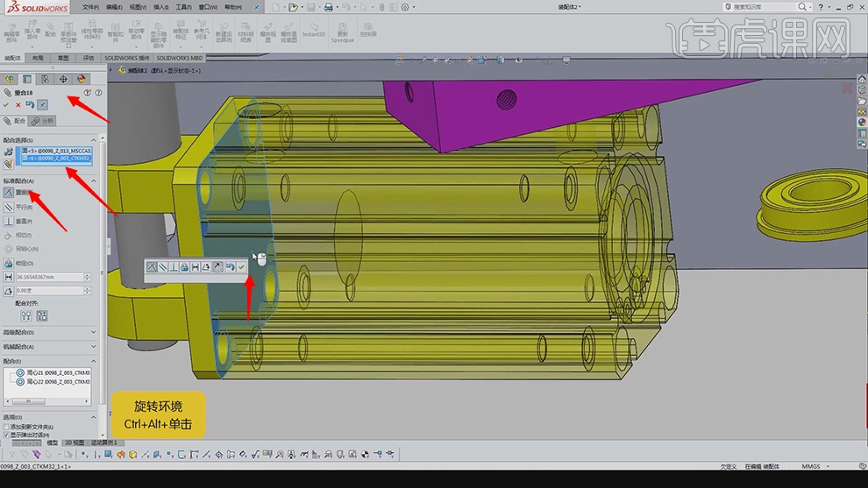Accept mate with green check in property panel

tap(7, 104)
